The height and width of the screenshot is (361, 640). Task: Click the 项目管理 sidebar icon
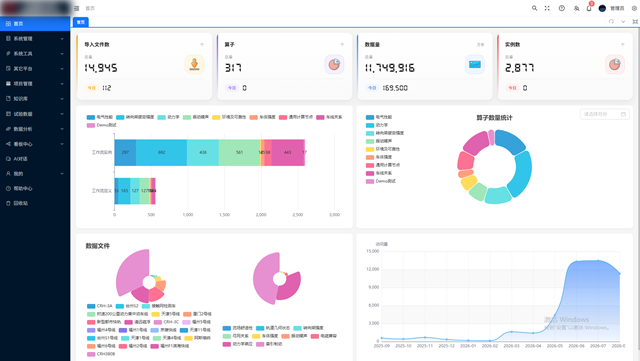pos(8,84)
